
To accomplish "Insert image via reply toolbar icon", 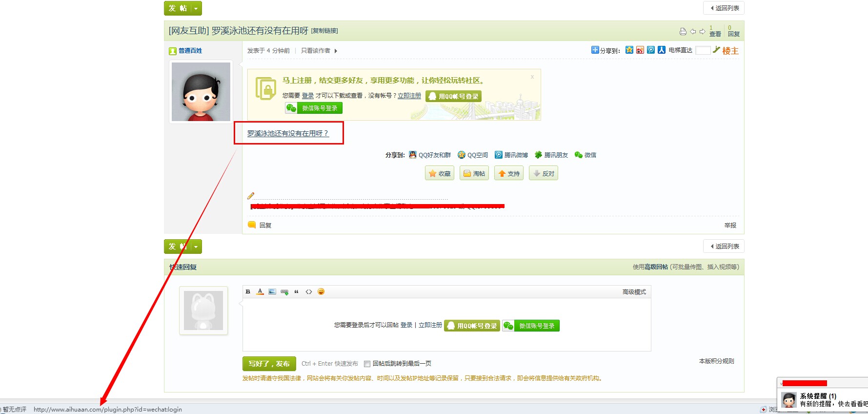I will [272, 291].
